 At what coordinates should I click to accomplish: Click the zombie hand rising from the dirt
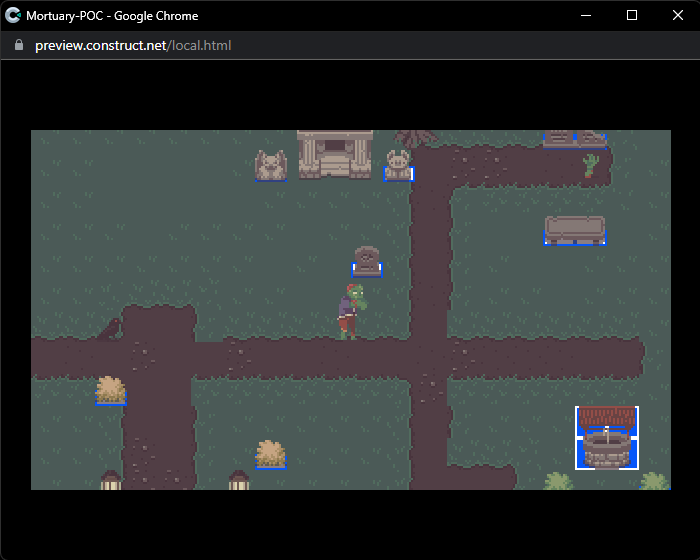point(590,166)
